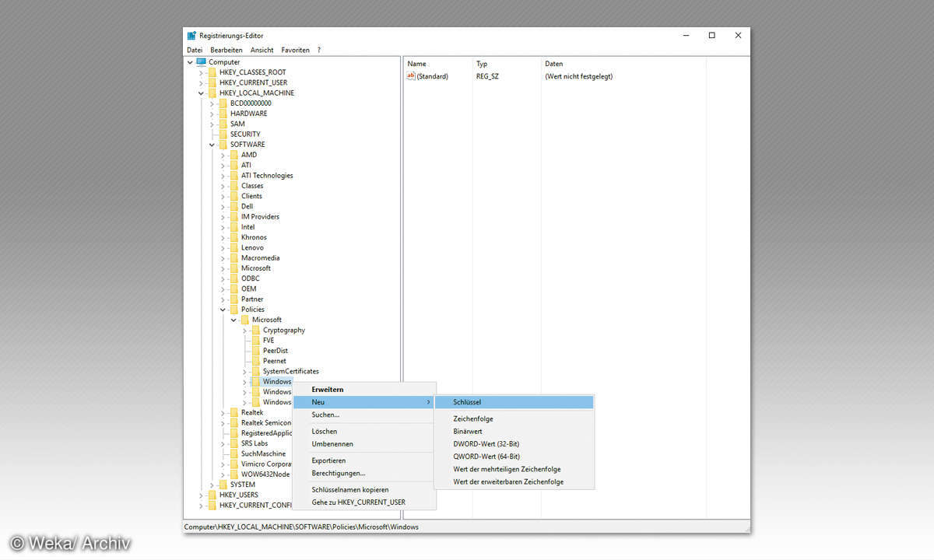The image size is (934, 560).
Task: Select the SRS Labs key
Action: coord(255,443)
